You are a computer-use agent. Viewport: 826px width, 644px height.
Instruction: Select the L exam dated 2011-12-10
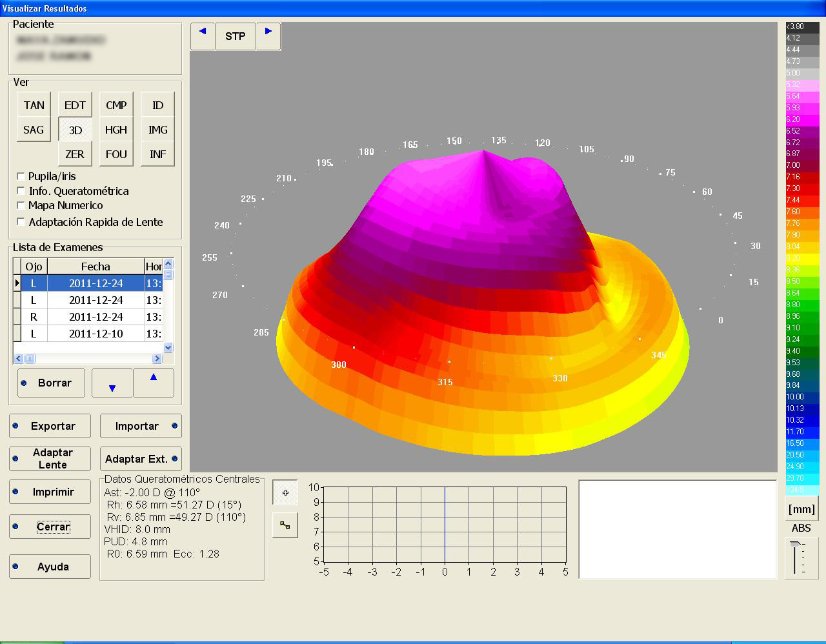pos(89,334)
